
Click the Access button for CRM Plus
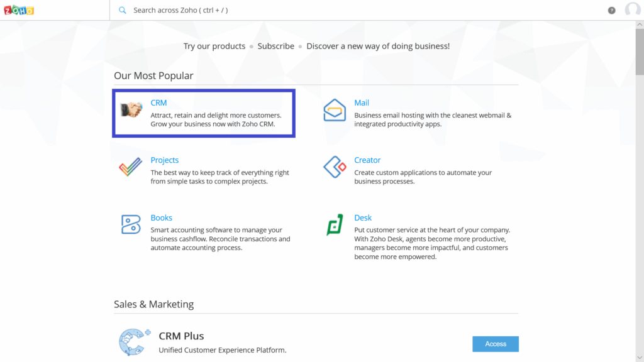tap(496, 344)
